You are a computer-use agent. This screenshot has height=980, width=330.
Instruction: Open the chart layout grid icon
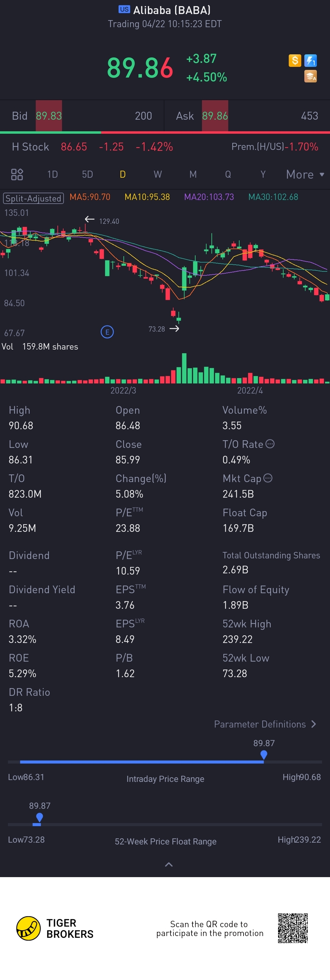click(17, 174)
